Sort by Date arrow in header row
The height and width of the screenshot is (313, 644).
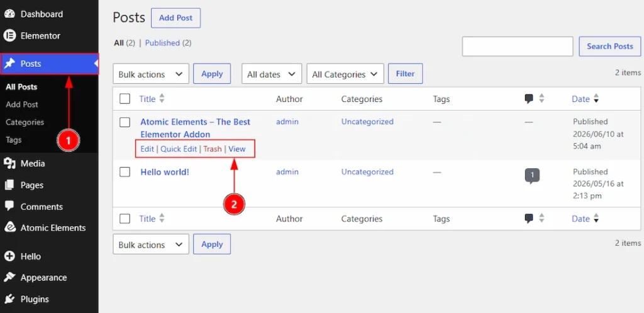[596, 99]
